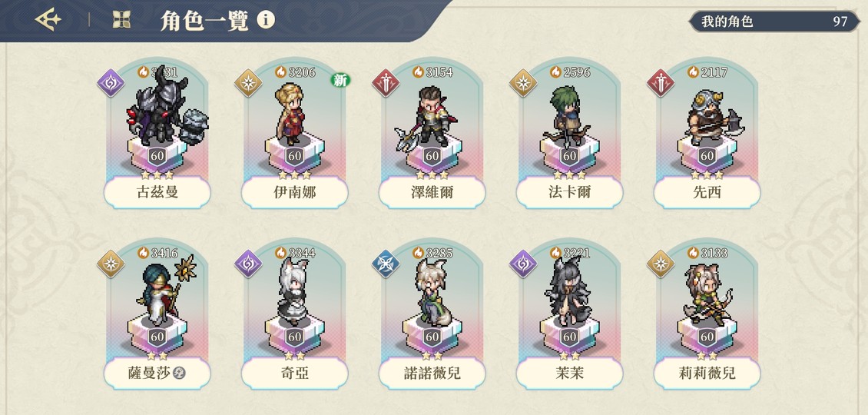Tap the green 新 badge on 伊南娜
The width and height of the screenshot is (868, 415).
click(340, 81)
